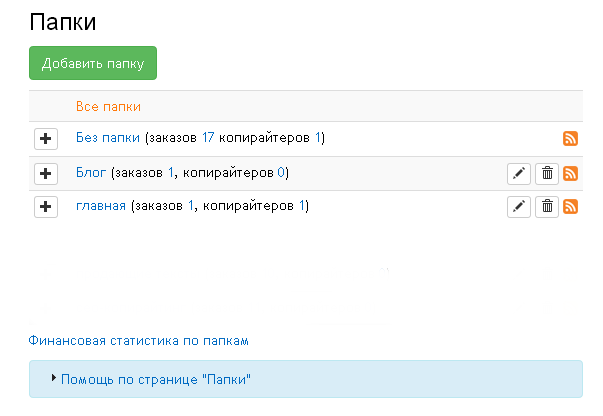603x416 pixels.
Task: Open Финансовая статистика по папкам link
Action: point(138,341)
